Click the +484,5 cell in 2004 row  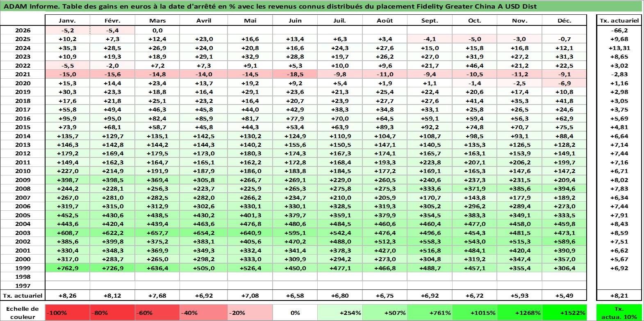tap(340, 224)
